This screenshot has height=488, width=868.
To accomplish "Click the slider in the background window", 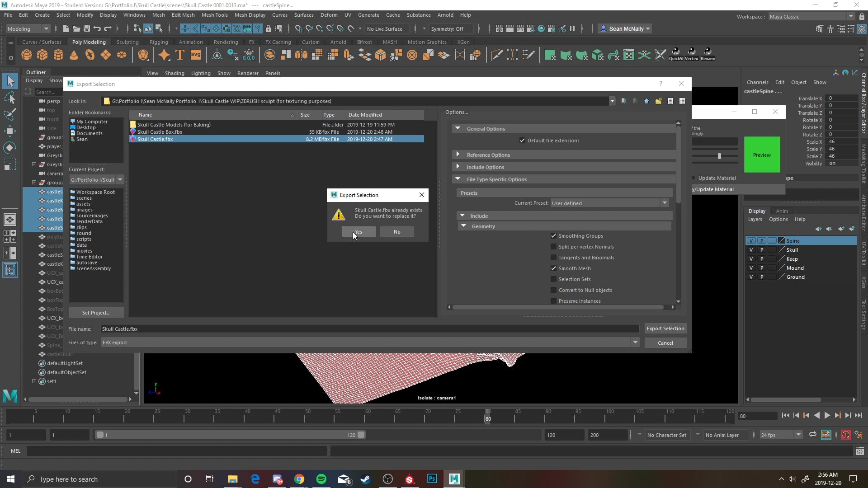I will pyautogui.click(x=719, y=156).
